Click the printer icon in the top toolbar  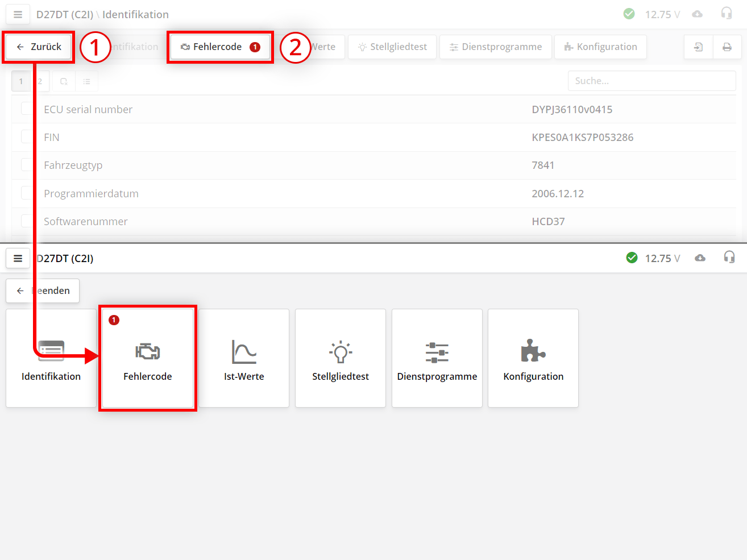tap(727, 47)
